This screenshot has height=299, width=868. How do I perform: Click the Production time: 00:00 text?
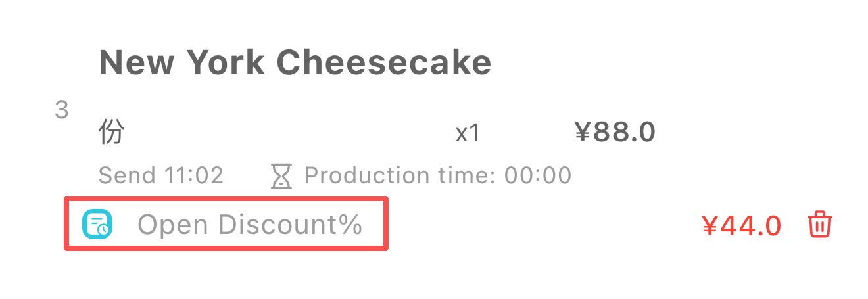tap(437, 175)
